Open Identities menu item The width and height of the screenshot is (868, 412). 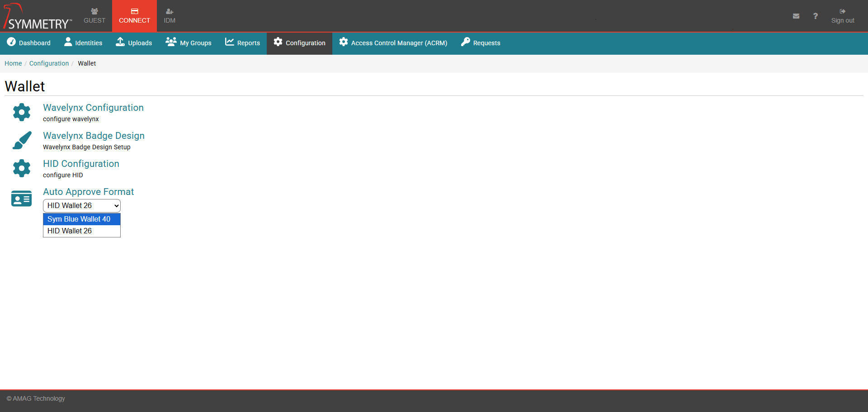(83, 43)
